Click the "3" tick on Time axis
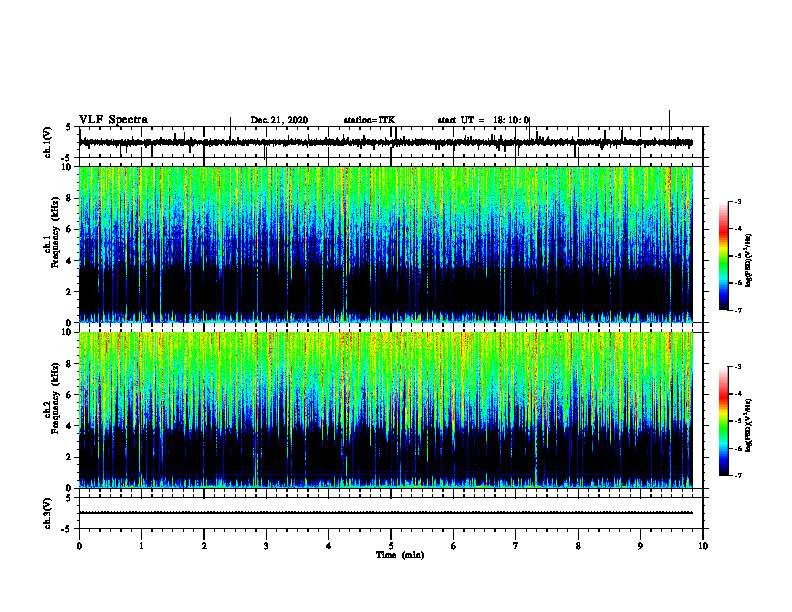 pyautogui.click(x=266, y=545)
